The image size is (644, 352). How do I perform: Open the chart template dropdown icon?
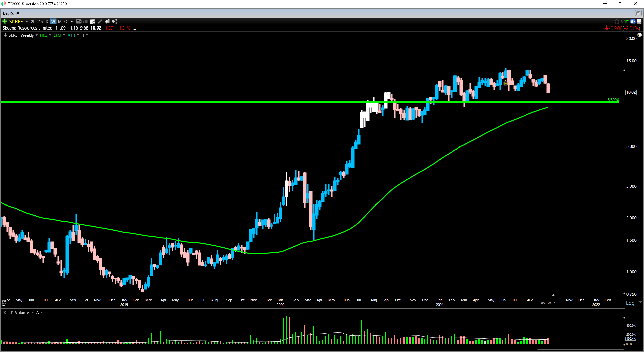click(78, 21)
